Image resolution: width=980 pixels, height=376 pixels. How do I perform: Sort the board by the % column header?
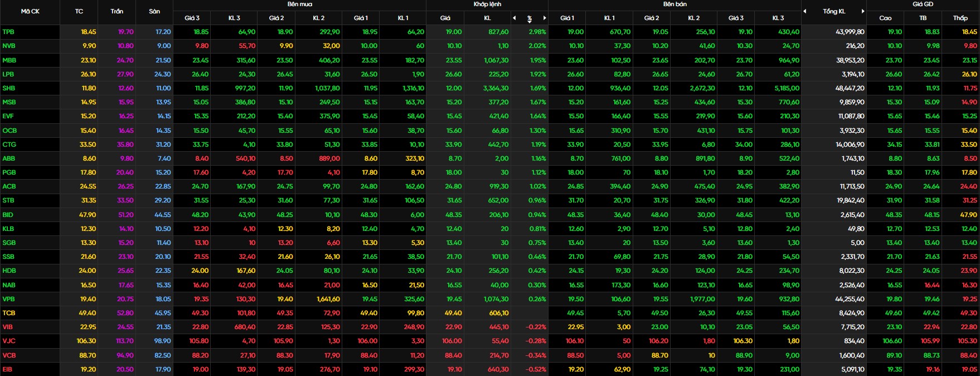tap(530, 18)
